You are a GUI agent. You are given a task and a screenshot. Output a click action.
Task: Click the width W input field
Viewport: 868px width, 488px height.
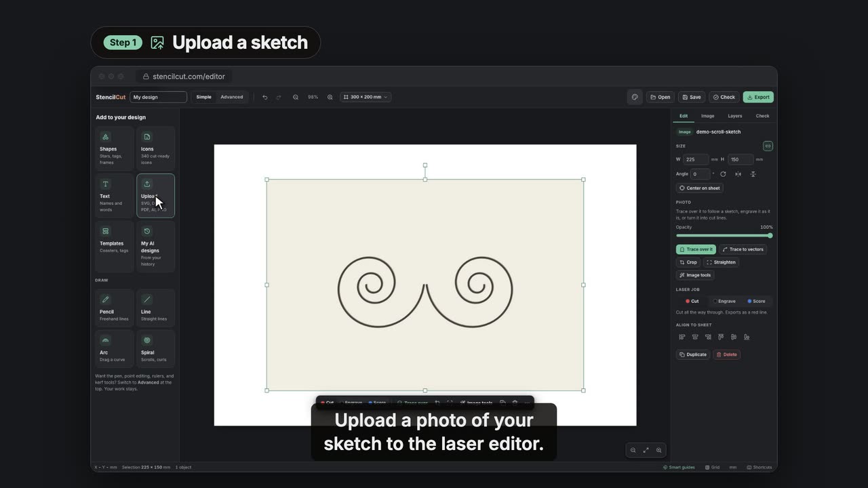click(696, 159)
